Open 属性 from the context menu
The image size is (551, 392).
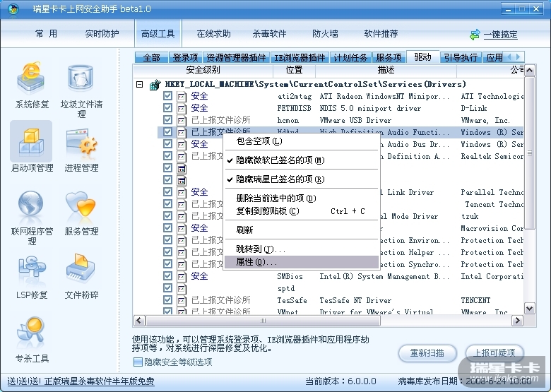302,262
